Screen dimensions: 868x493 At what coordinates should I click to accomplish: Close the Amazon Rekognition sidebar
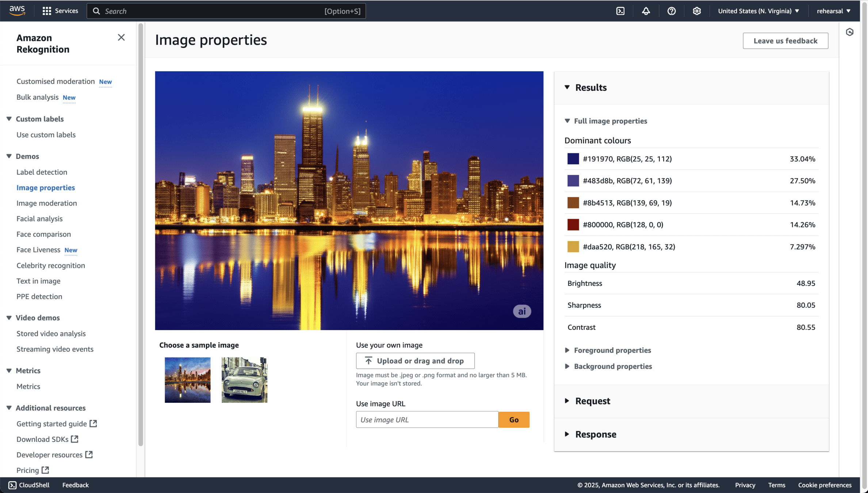pyautogui.click(x=121, y=37)
